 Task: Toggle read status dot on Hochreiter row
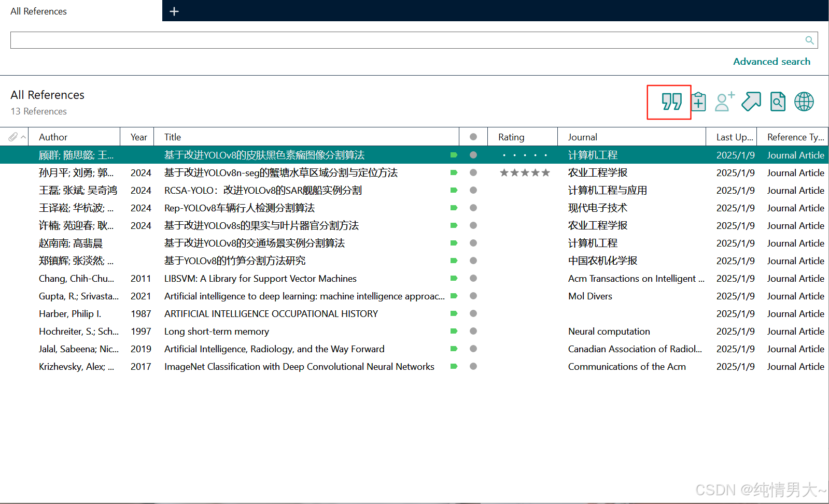click(473, 331)
